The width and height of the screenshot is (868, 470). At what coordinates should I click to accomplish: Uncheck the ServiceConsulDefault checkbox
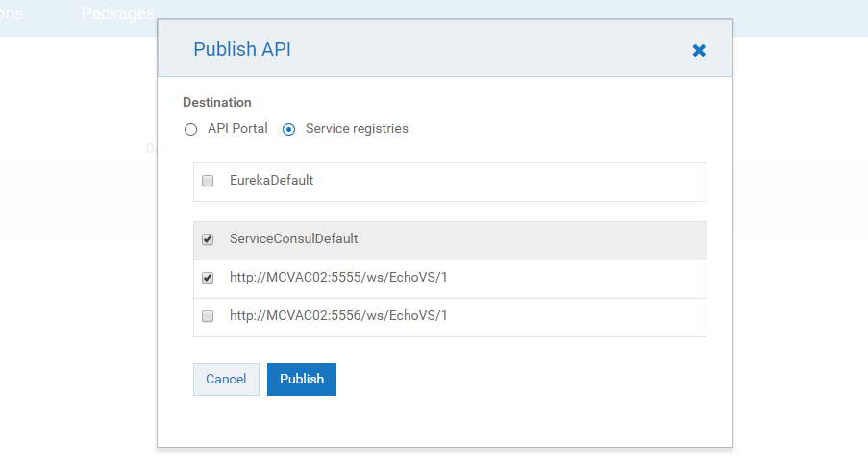pos(208,239)
